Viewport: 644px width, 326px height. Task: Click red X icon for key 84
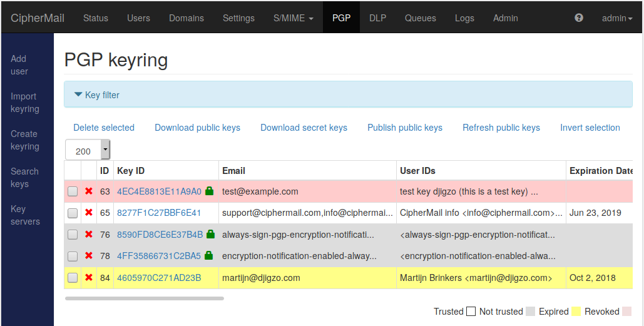[89, 278]
